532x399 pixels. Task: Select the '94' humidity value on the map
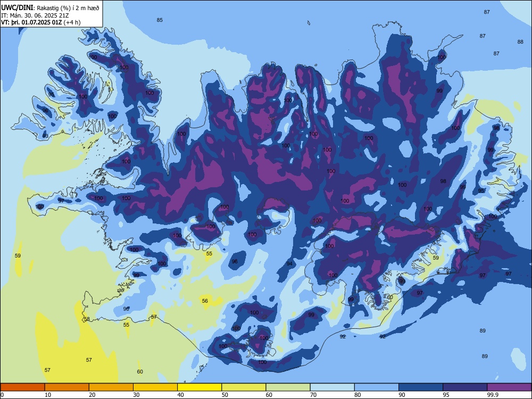pyautogui.click(x=289, y=264)
